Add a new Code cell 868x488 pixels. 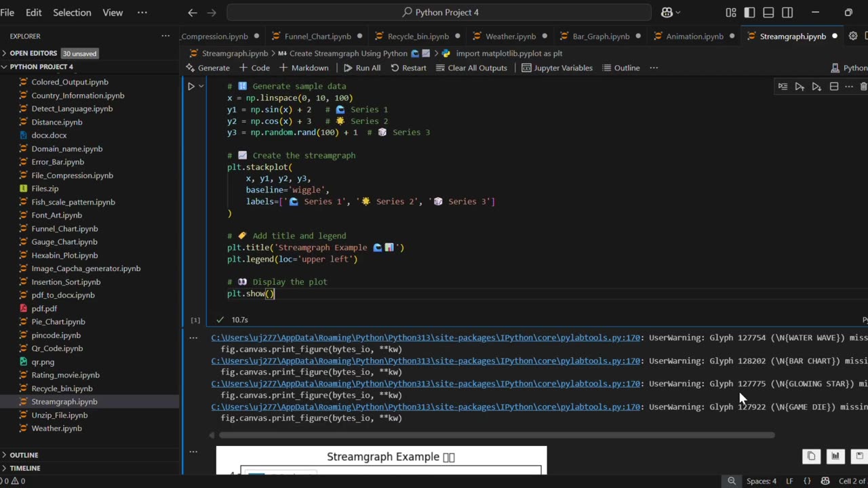254,68
